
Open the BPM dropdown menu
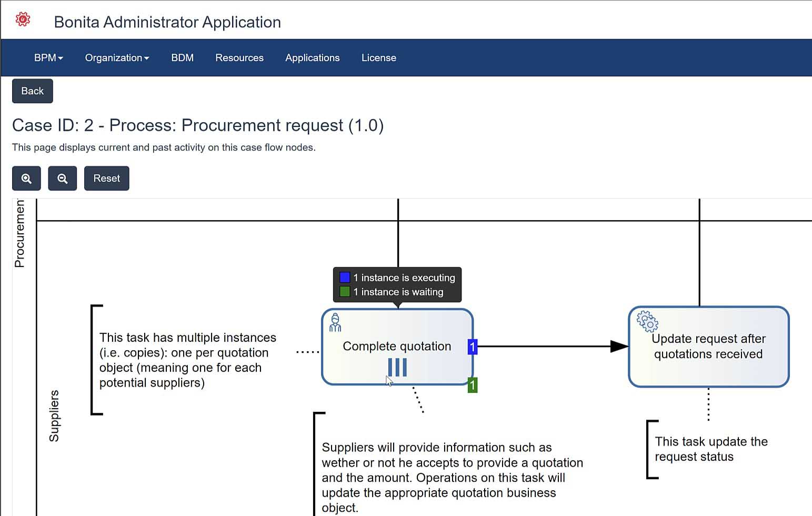(x=48, y=58)
